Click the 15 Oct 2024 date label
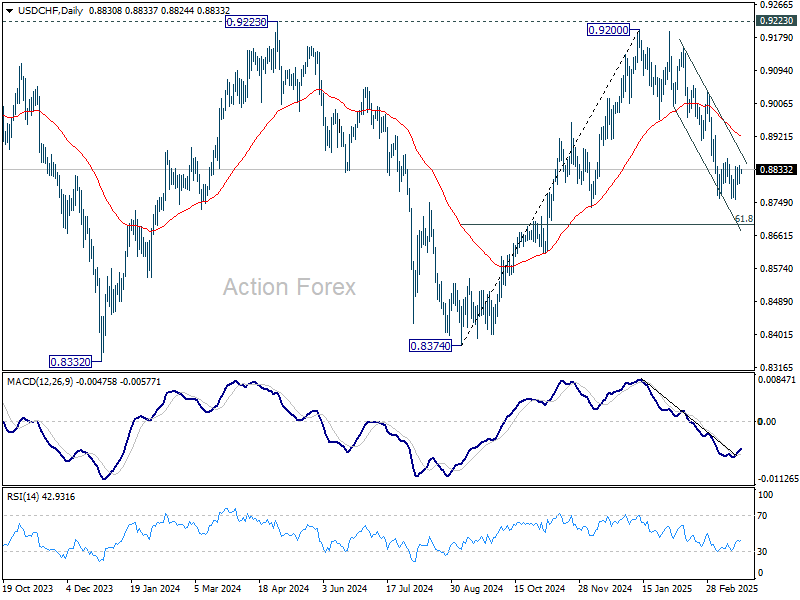 click(x=539, y=588)
